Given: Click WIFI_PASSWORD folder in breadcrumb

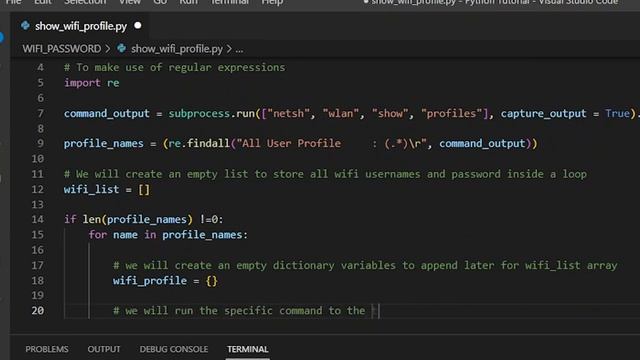Looking at the screenshot, I should click(62, 49).
